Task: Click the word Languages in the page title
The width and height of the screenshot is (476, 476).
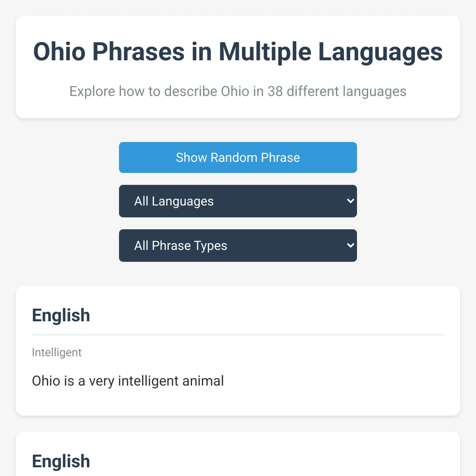Action: tap(380, 52)
